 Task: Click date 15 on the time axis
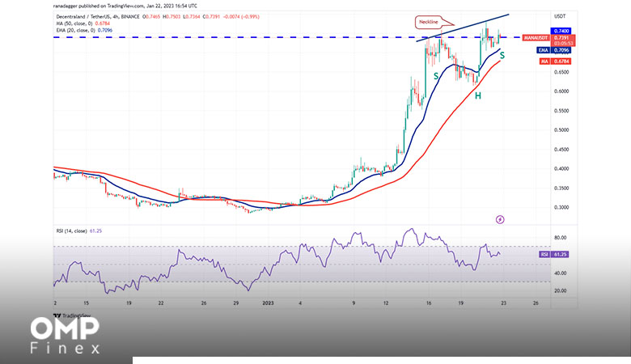(86, 303)
